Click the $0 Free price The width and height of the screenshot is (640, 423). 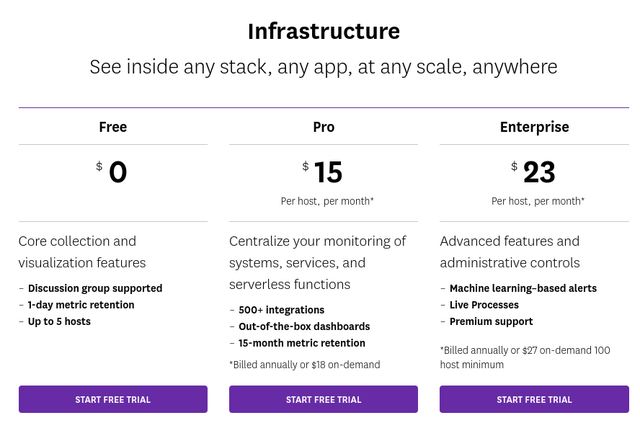(x=112, y=172)
